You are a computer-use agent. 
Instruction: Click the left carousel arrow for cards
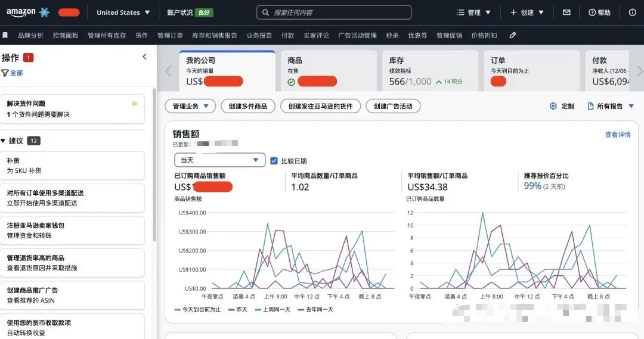[168, 71]
